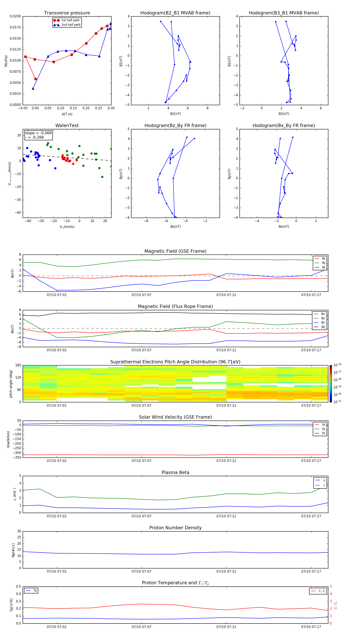Click the 'WalenTest' plot title
The height and width of the screenshot is (644, 351).
[67, 125]
